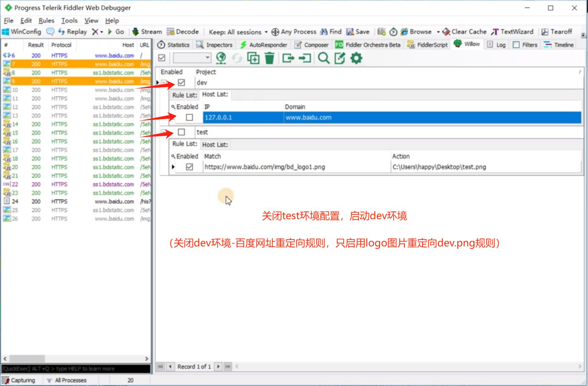Image resolution: width=588 pixels, height=386 pixels.
Task: Select the test project's Host List tab
Action: pyautogui.click(x=215, y=145)
